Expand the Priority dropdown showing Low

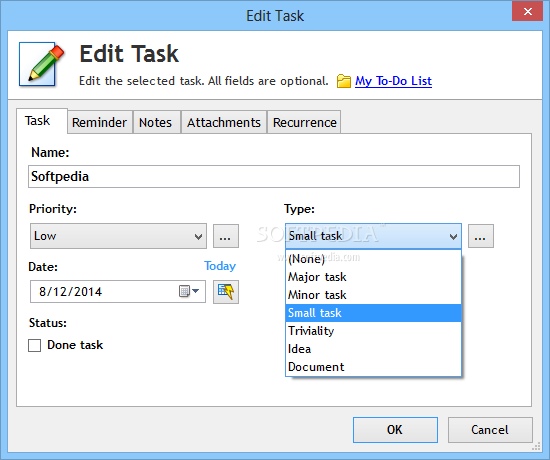118,236
